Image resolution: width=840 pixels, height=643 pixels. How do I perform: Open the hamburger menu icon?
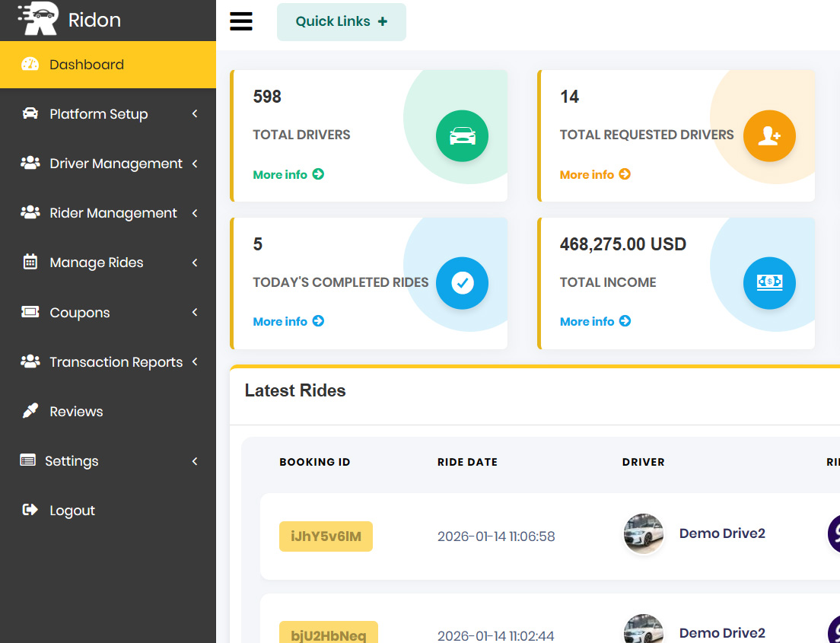[240, 21]
